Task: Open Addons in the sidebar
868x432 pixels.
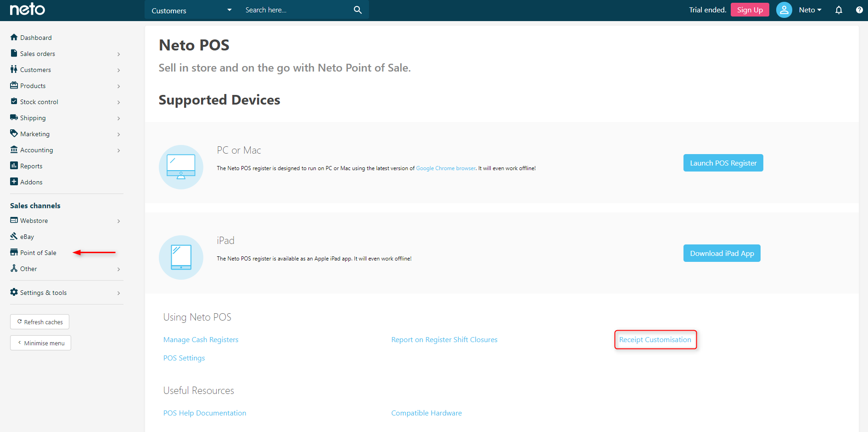Action: pyautogui.click(x=31, y=182)
